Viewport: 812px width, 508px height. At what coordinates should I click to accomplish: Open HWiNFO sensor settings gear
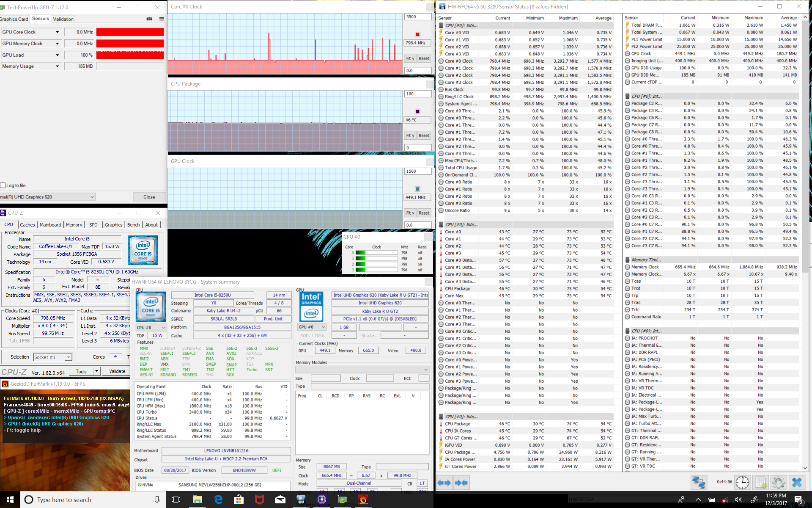(778, 482)
